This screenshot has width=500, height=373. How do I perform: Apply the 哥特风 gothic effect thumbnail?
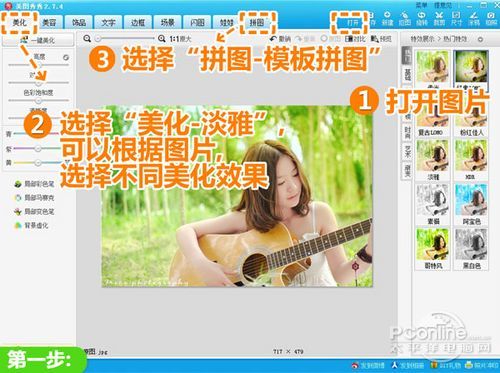tap(433, 249)
